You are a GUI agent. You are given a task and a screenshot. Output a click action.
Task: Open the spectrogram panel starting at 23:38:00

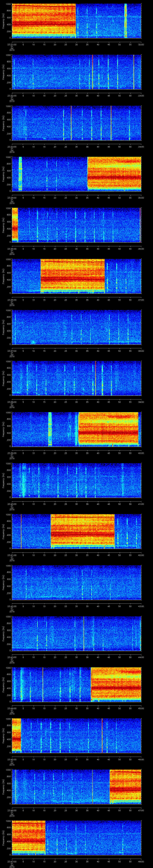[76, 378]
